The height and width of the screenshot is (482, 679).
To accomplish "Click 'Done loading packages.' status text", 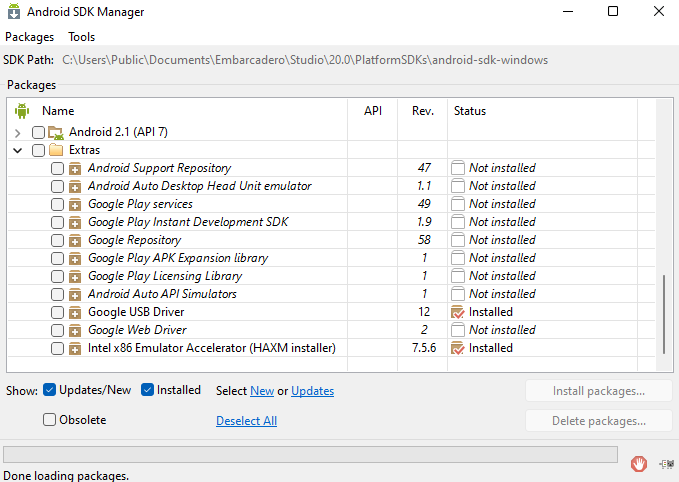I will click(x=66, y=476).
